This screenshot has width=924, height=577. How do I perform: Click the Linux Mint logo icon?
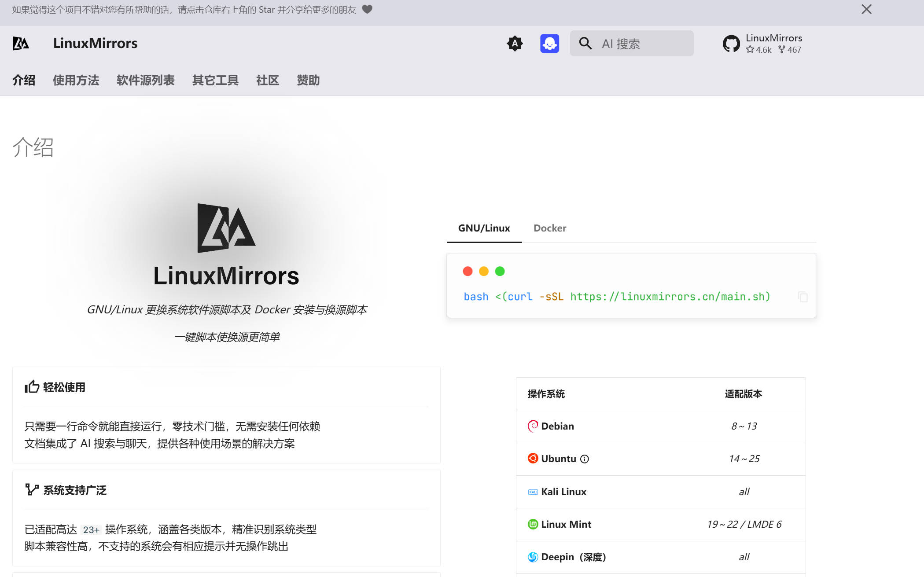point(533,524)
